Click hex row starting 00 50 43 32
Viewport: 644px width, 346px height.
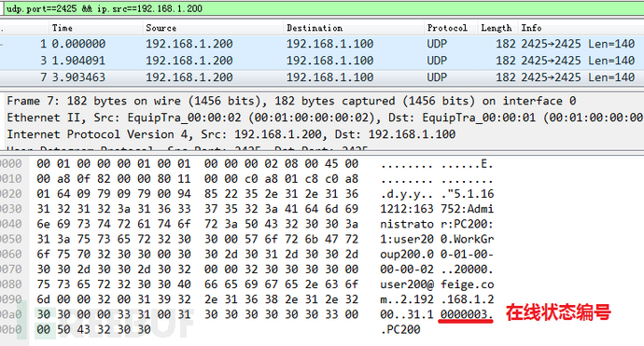click(x=93, y=329)
